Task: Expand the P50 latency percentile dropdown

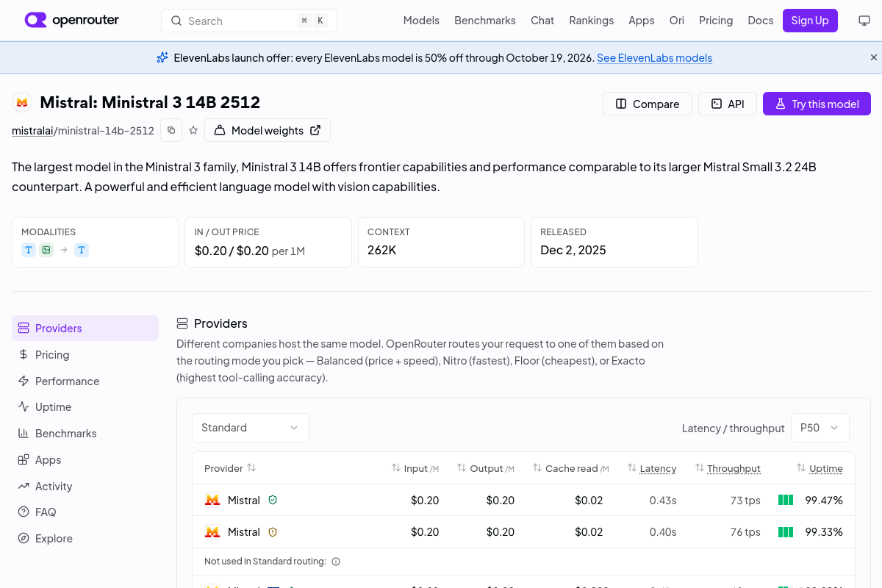Action: [x=820, y=428]
